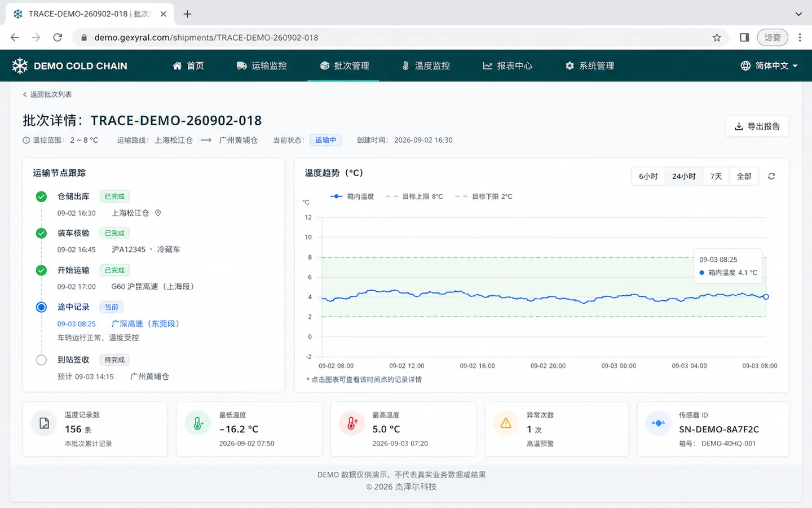Open the 运输监控 menu
The height and width of the screenshot is (508, 812).
click(262, 65)
